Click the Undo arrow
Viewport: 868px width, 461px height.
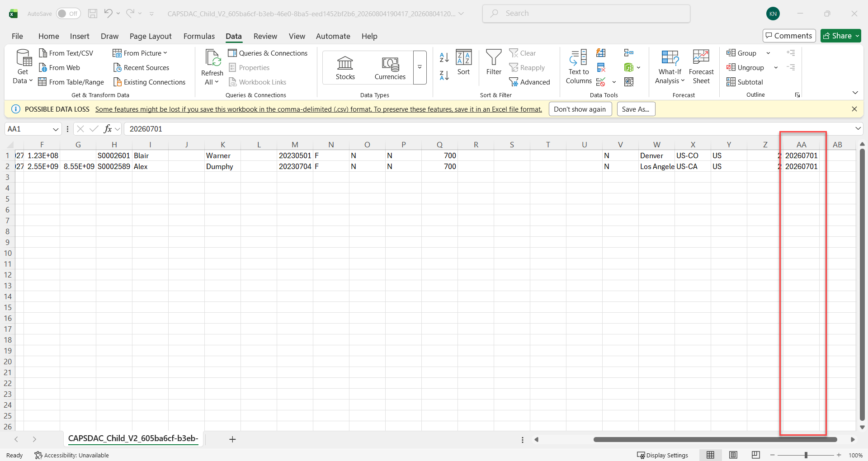tap(108, 14)
